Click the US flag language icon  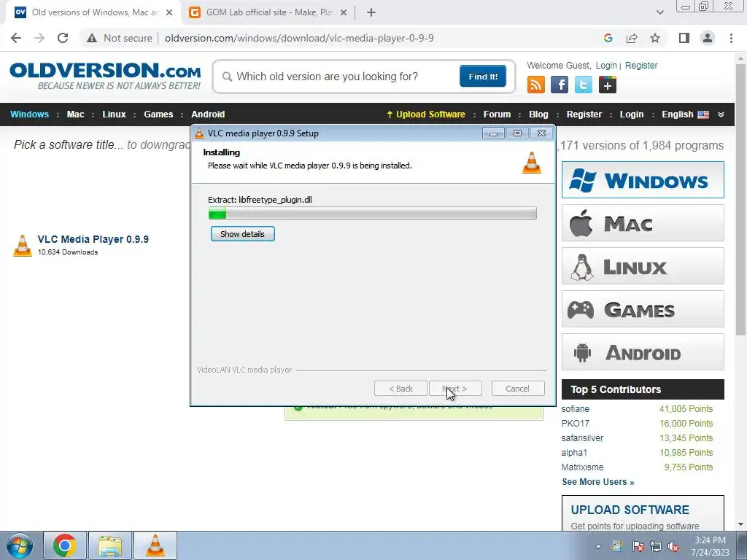pyautogui.click(x=703, y=114)
